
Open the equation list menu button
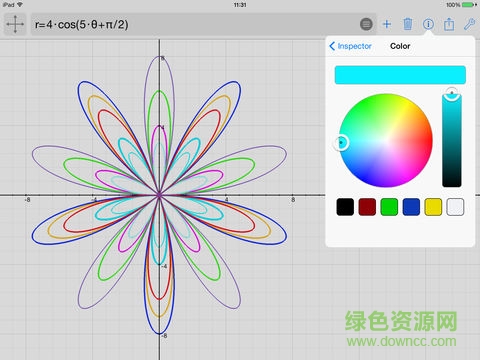(366, 24)
